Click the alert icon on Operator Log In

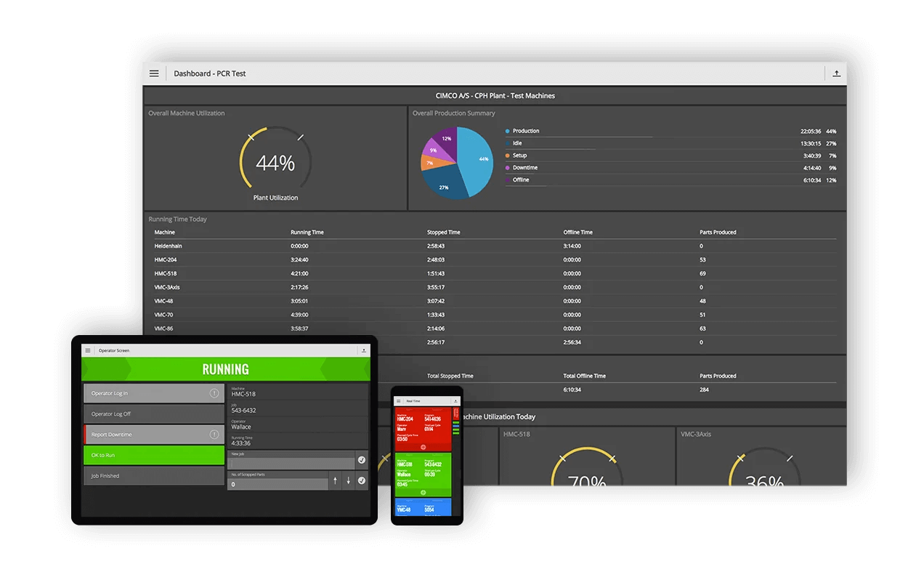[214, 393]
